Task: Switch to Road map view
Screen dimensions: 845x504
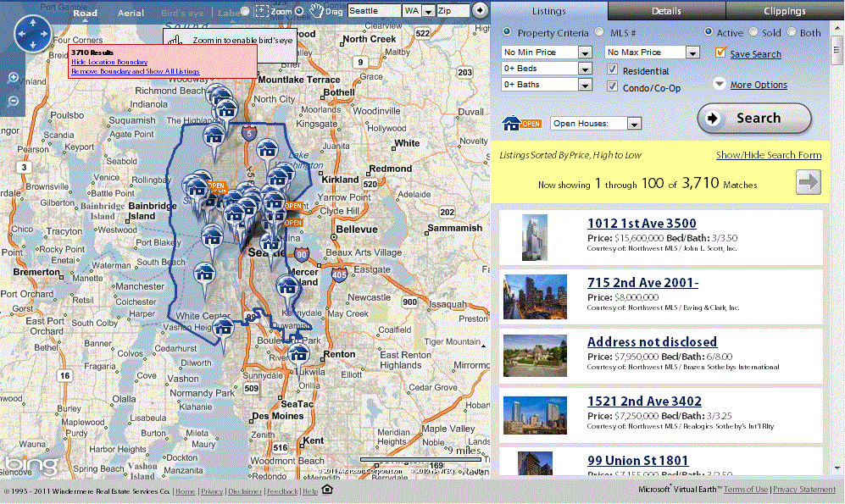Action: click(x=85, y=13)
